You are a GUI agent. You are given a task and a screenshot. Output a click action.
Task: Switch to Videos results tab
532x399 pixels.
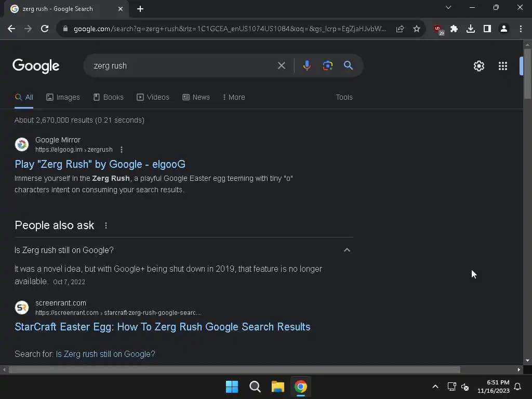click(x=153, y=97)
